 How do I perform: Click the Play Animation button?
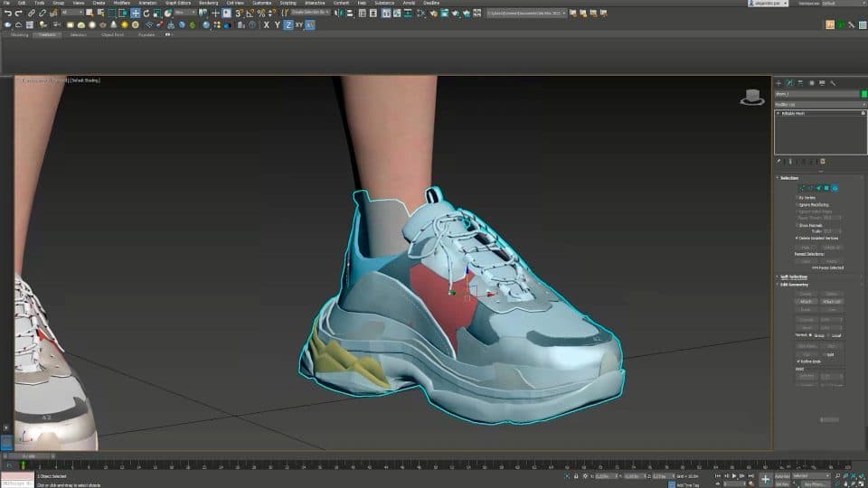click(x=734, y=476)
